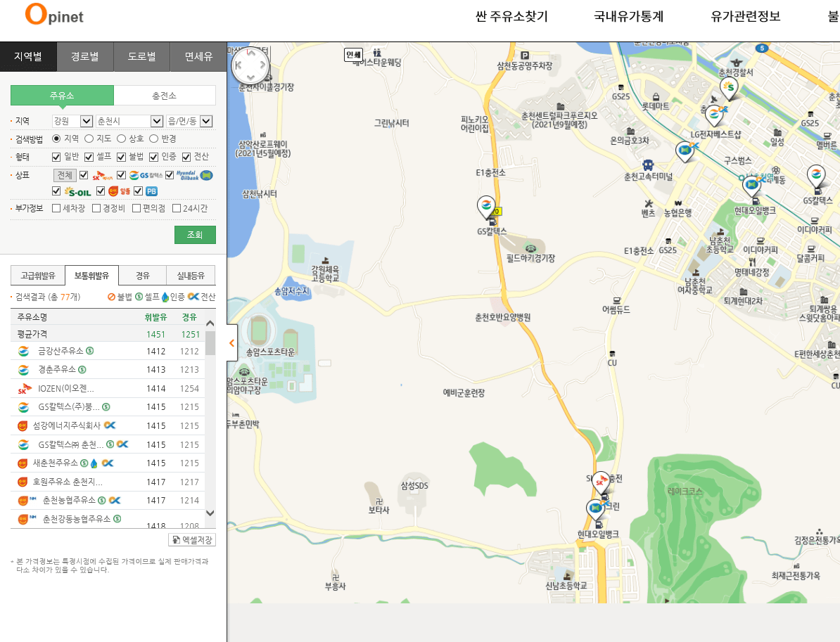
Task: Select the GS칼텍스 marker near 이디야커피
Action: (x=816, y=176)
